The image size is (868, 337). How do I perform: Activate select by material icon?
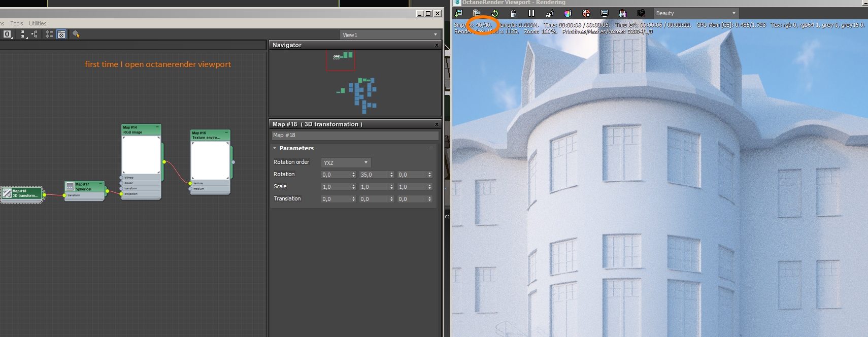(76, 34)
